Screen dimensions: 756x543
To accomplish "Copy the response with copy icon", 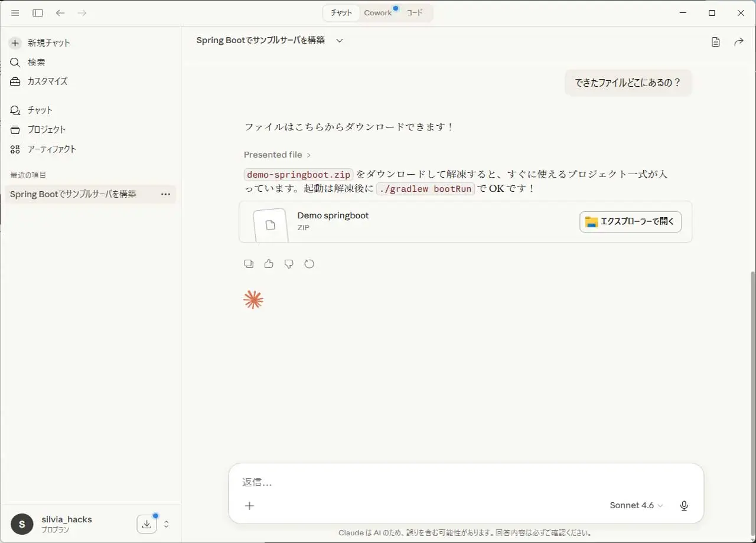I will [x=249, y=264].
